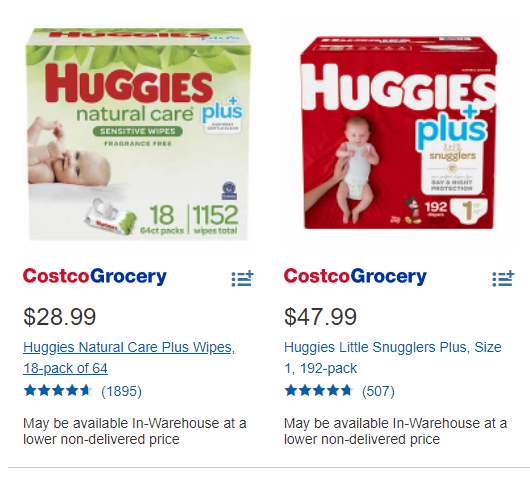Click warehouse availability note under wipes
Image resolution: width=530 pixels, height=480 pixels.
(135, 431)
